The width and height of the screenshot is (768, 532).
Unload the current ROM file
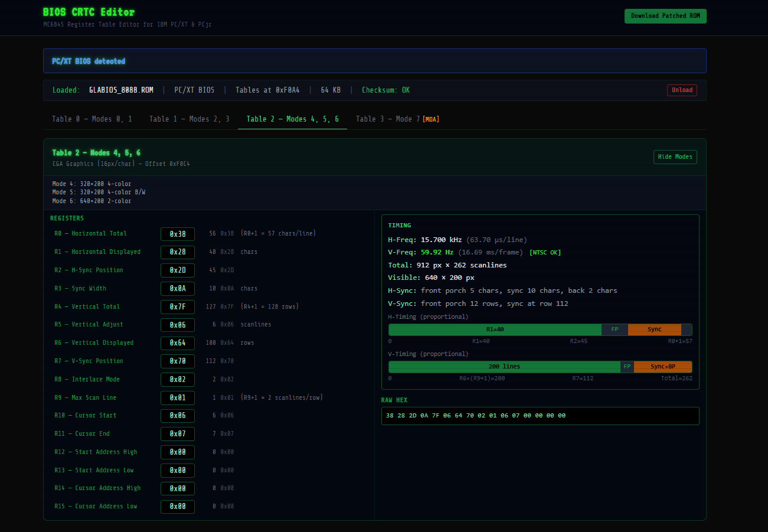682,90
